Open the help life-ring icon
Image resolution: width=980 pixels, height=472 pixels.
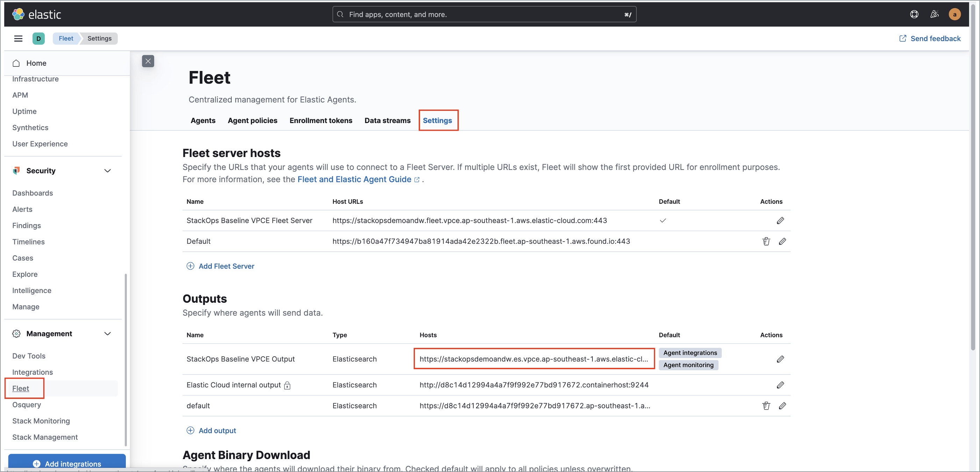click(914, 14)
